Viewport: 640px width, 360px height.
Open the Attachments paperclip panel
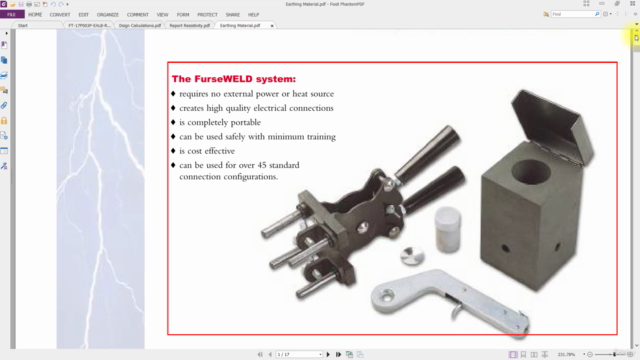[x=4, y=106]
